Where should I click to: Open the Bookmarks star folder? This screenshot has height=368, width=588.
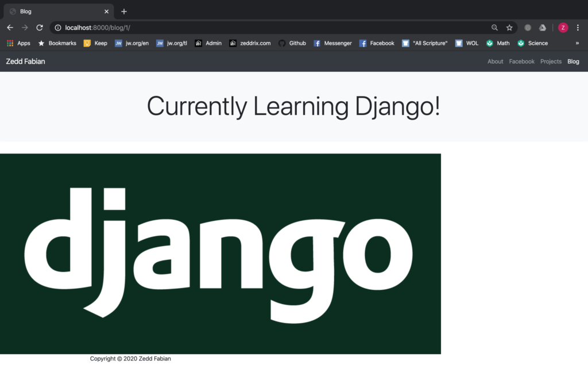coord(57,43)
